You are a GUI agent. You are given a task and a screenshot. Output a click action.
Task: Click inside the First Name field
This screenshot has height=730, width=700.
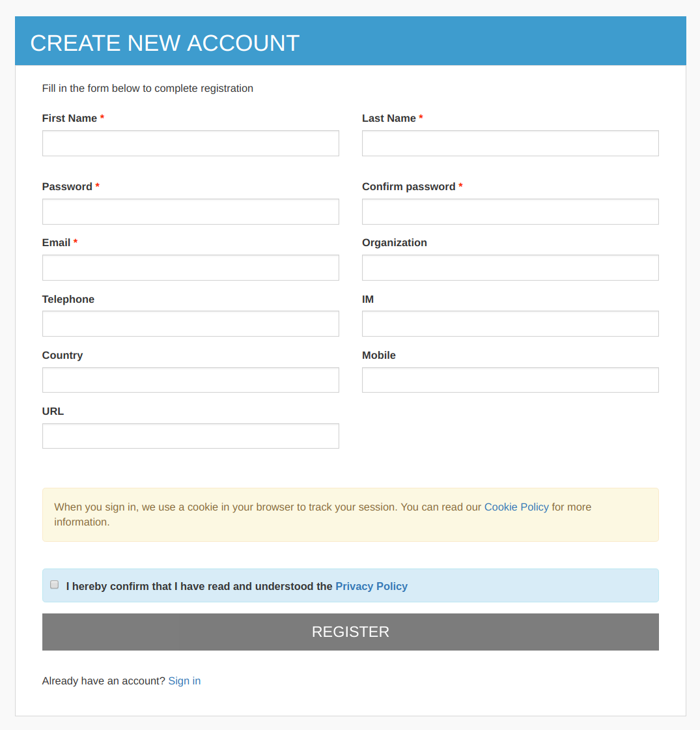point(190,143)
